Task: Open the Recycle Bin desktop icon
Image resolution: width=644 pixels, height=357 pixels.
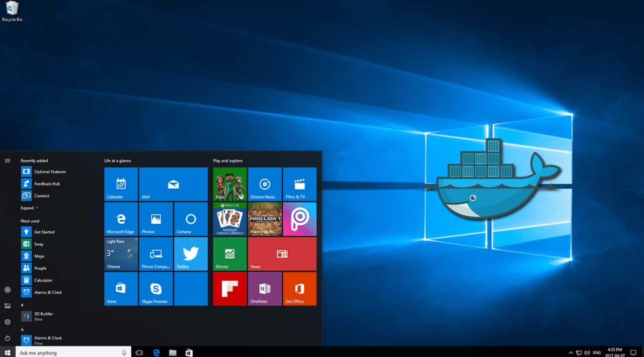Action: [12, 11]
